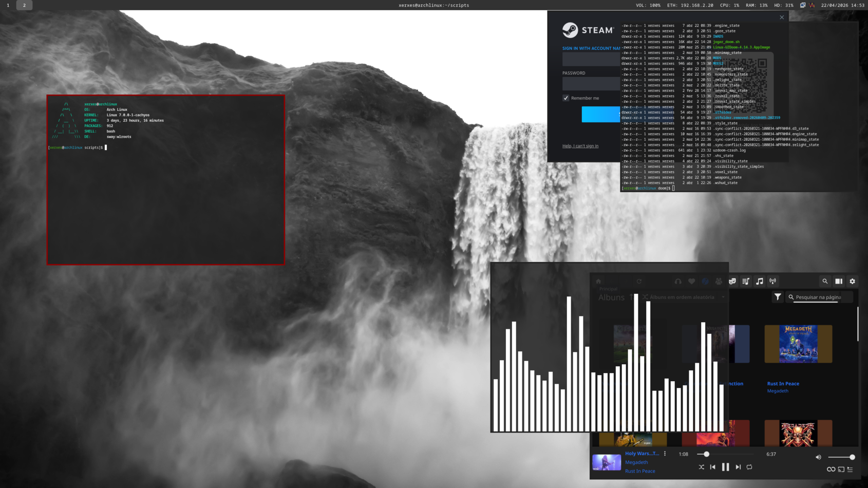Click the Steam password input field
Image resolution: width=868 pixels, height=488 pixels.
click(x=591, y=84)
